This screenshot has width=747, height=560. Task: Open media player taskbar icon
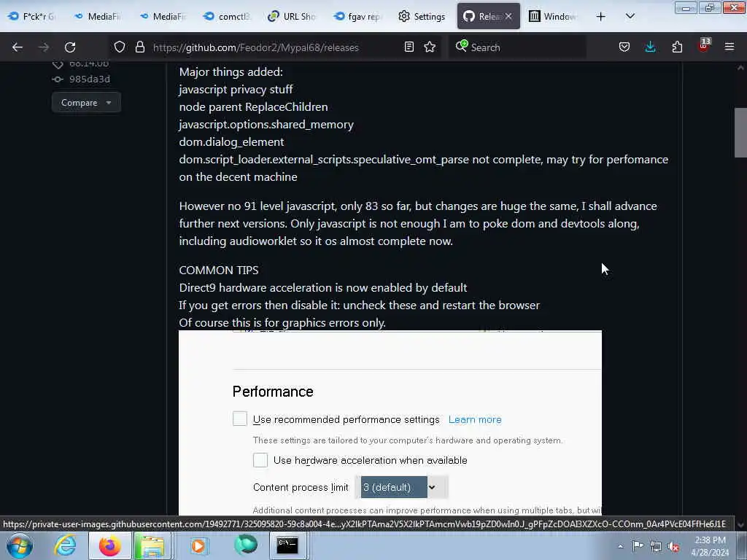[198, 545]
